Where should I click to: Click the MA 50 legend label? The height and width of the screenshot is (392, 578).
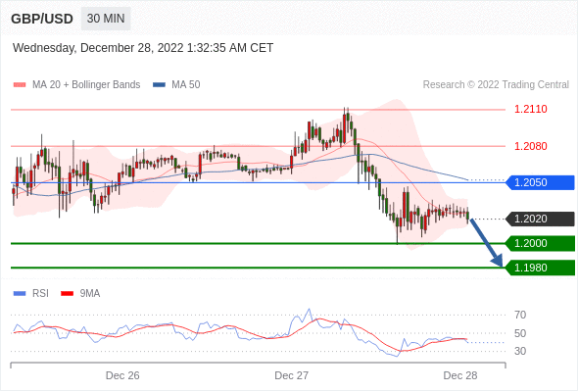186,85
